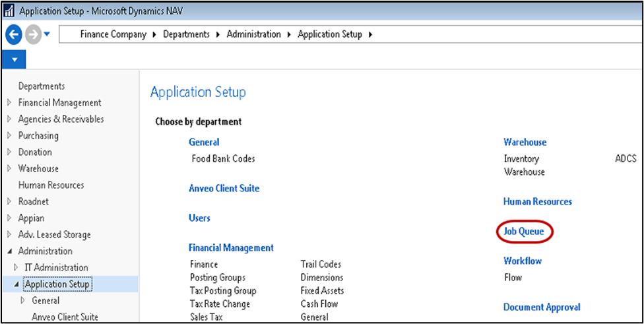Open Food Bank Codes
The image size is (644, 324).
coord(223,158)
